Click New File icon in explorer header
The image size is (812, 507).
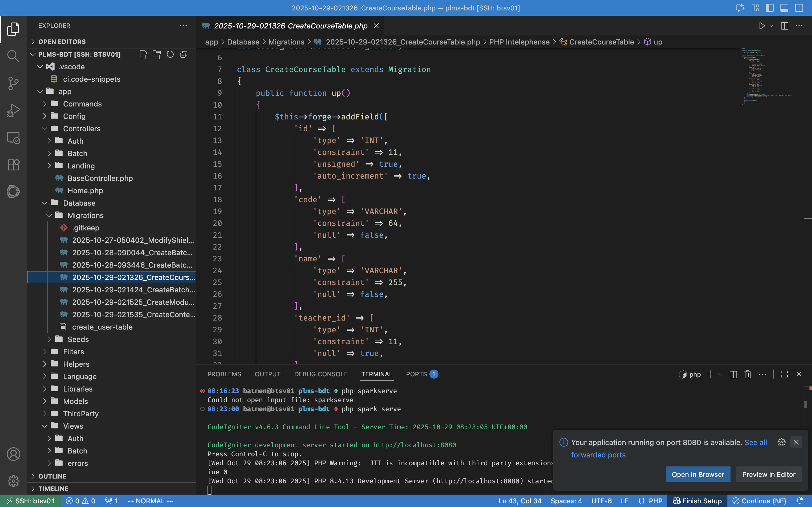(x=143, y=54)
